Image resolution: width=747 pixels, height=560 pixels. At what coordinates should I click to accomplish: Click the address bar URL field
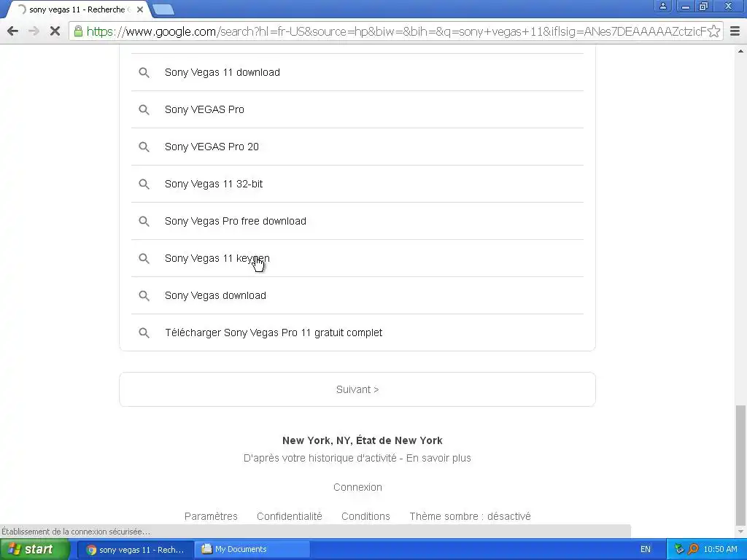(x=395, y=31)
